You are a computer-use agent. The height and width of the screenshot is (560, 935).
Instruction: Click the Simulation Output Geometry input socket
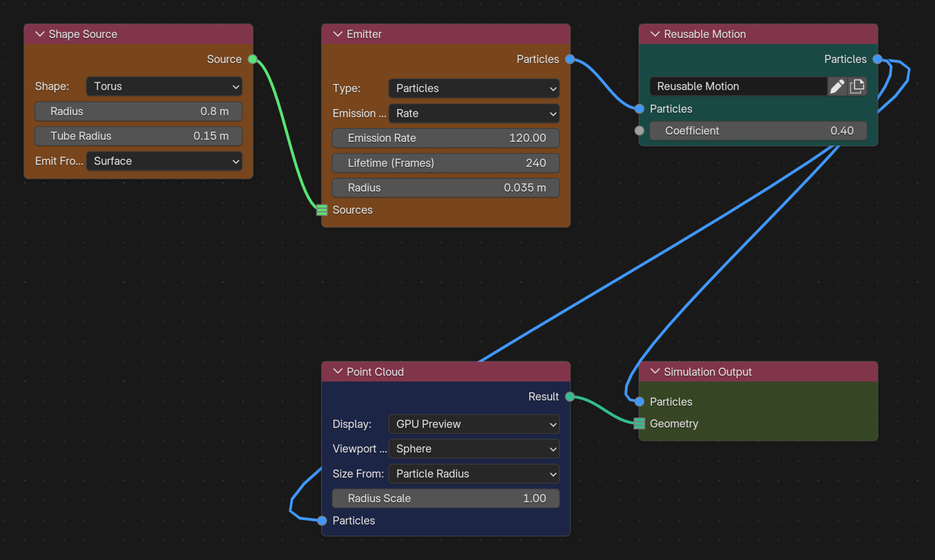(x=639, y=423)
